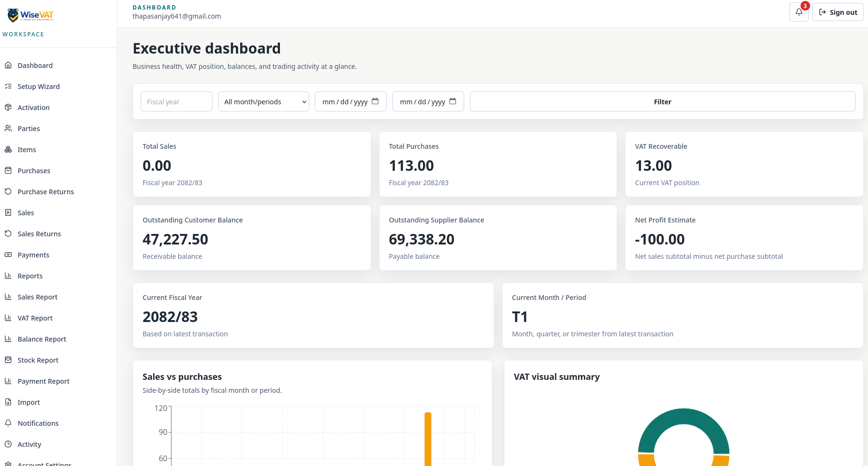The width and height of the screenshot is (868, 466).
Task: Click the Fiscal year input field
Action: pos(177,101)
